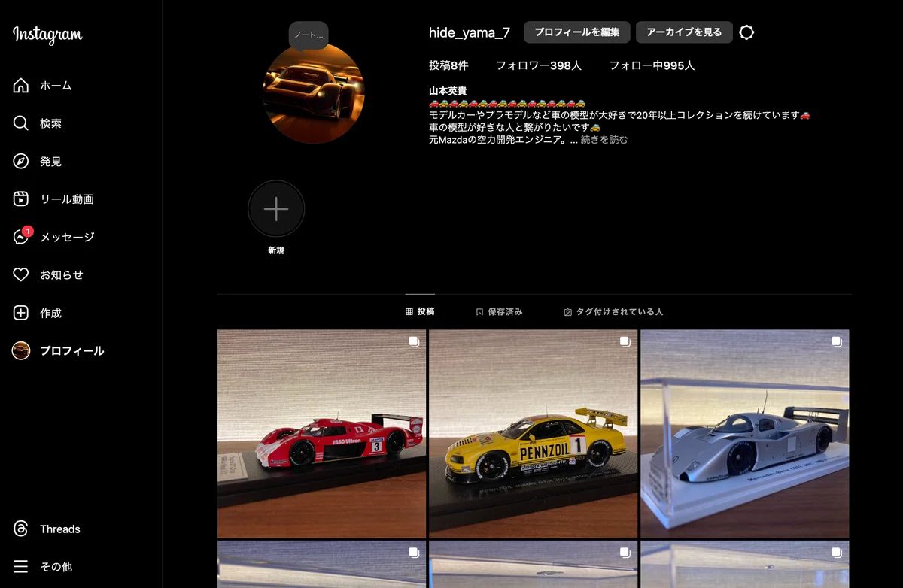Open the その他 label in the sidebar
Viewport: 903px width, 588px height.
56,567
